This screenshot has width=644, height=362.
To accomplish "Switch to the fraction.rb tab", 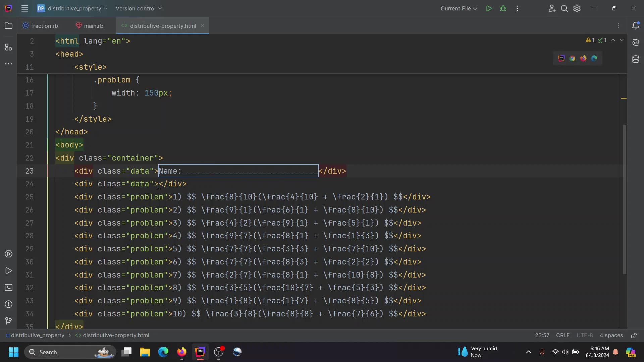I will click(x=41, y=26).
